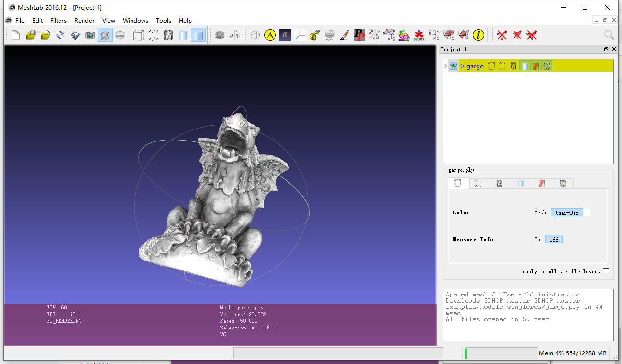The width and height of the screenshot is (622, 364).
Task: Click the yellow Get Info icon
Action: [x=478, y=35]
